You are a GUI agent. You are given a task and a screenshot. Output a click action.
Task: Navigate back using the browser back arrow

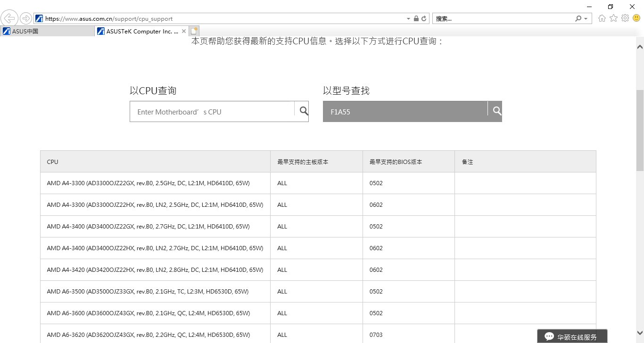(9, 18)
